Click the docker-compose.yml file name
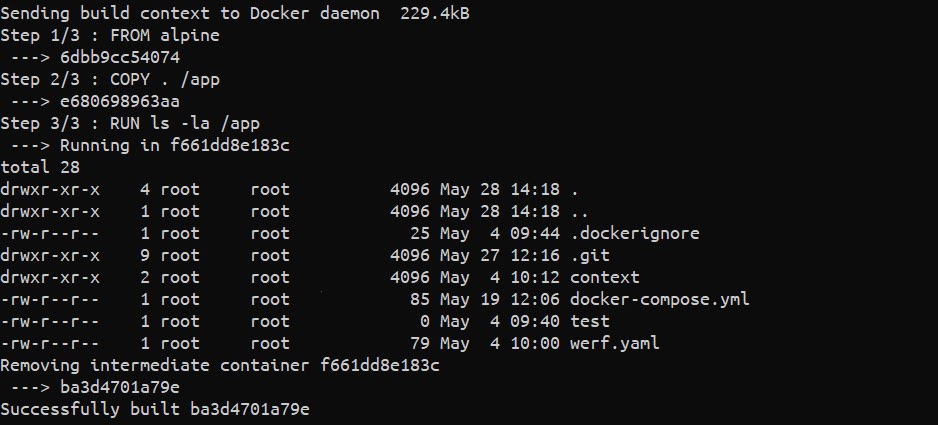 click(659, 299)
